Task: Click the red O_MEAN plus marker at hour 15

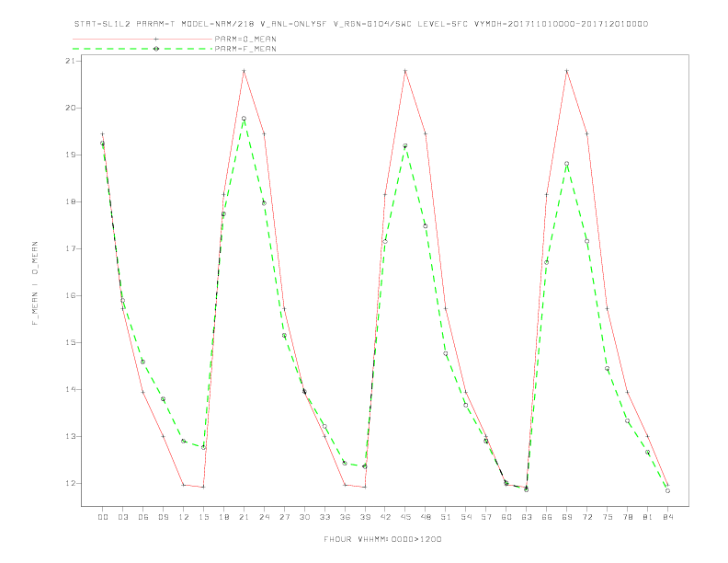Action: click(203, 487)
